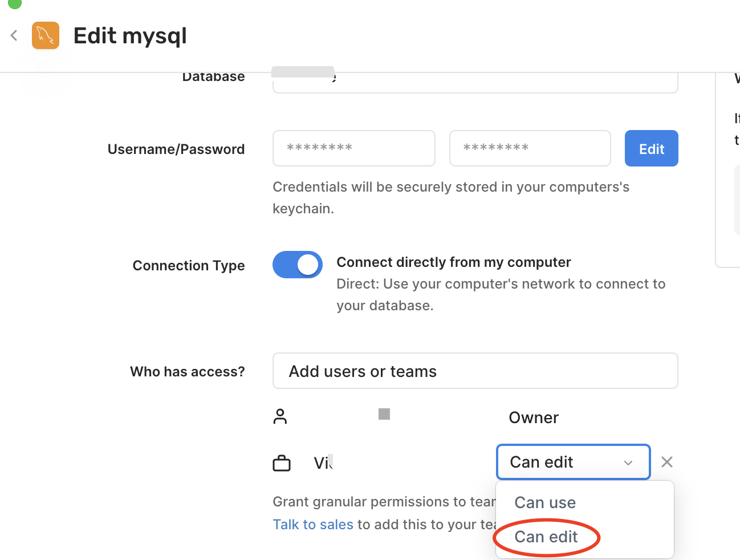740x560 pixels.
Task: Go back using the left chevron
Action: click(14, 35)
